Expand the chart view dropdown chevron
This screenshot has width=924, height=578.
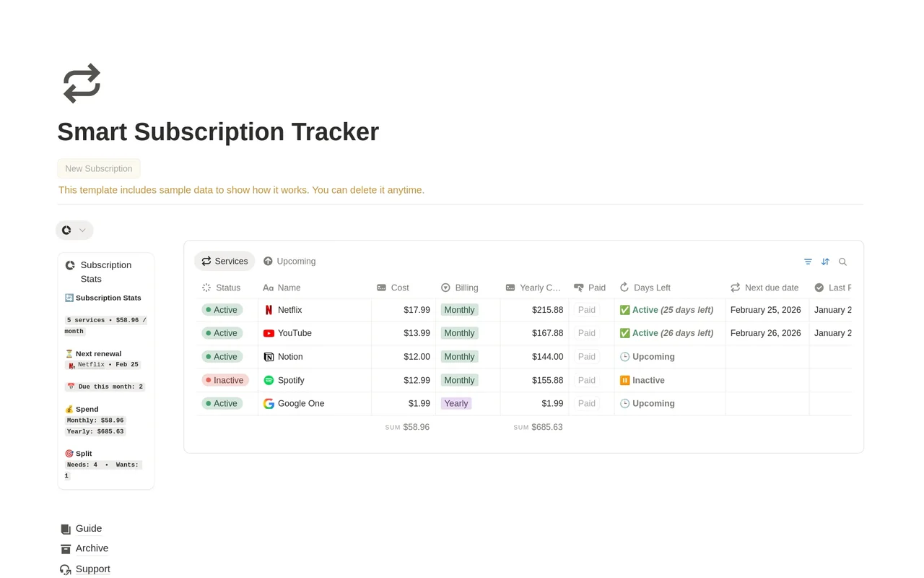[x=82, y=230]
